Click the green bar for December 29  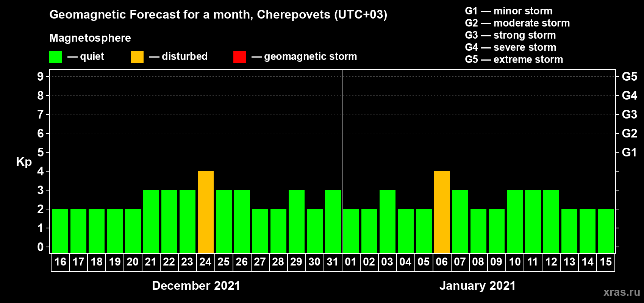(x=297, y=221)
